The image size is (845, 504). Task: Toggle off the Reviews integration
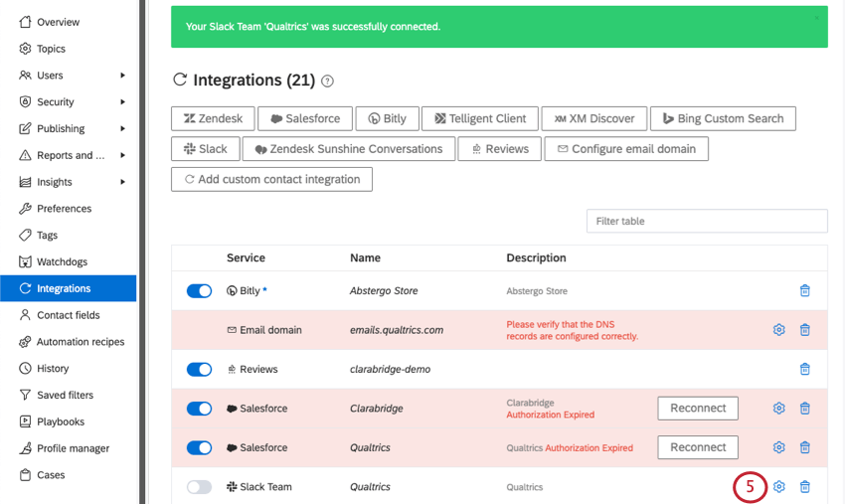[200, 369]
